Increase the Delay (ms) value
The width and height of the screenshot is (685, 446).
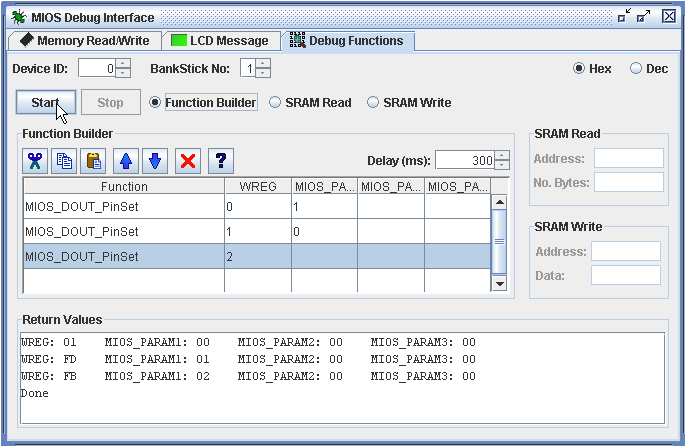502,156
